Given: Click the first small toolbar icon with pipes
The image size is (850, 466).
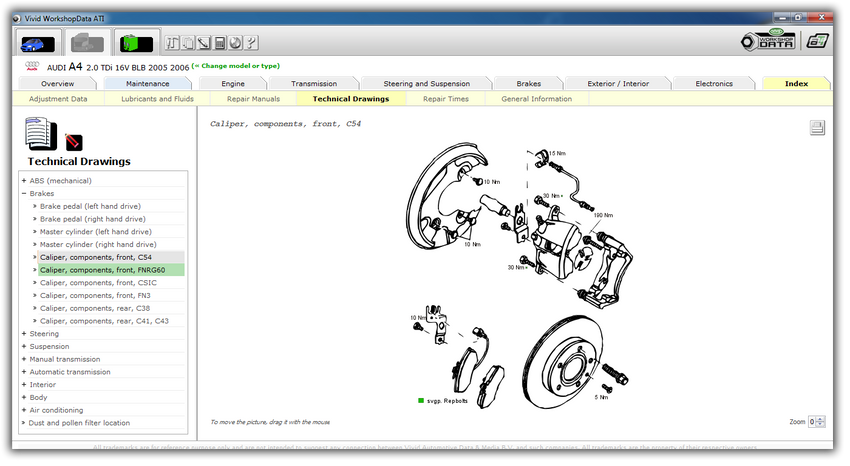Looking at the screenshot, I should (x=172, y=43).
